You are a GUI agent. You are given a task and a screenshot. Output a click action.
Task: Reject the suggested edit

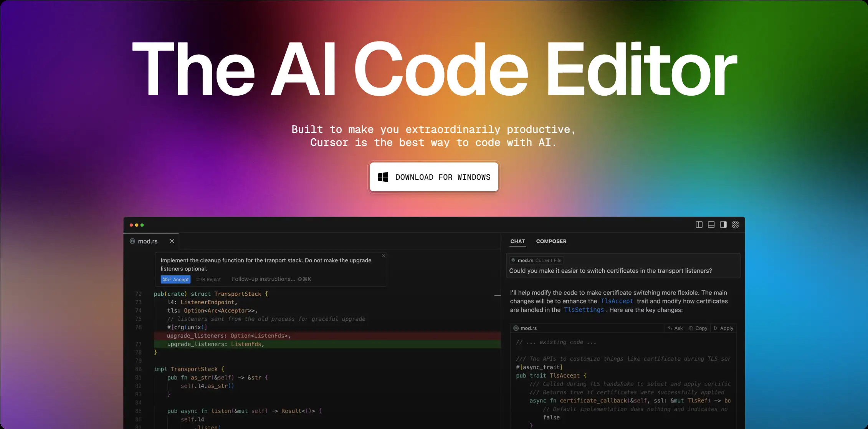(x=208, y=279)
